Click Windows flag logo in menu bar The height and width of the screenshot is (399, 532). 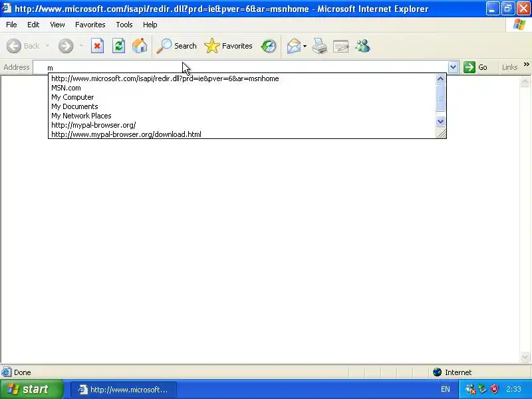tap(519, 25)
